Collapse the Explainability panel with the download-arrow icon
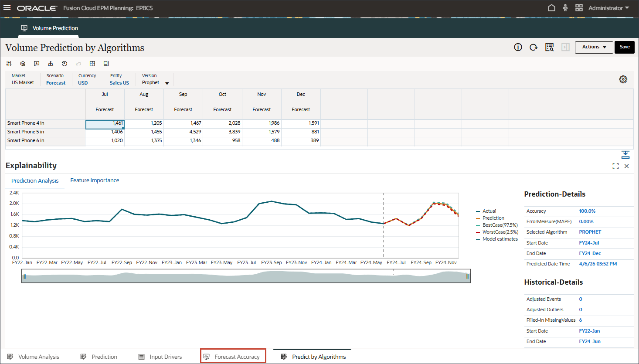Image resolution: width=639 pixels, height=364 pixels. (x=625, y=155)
